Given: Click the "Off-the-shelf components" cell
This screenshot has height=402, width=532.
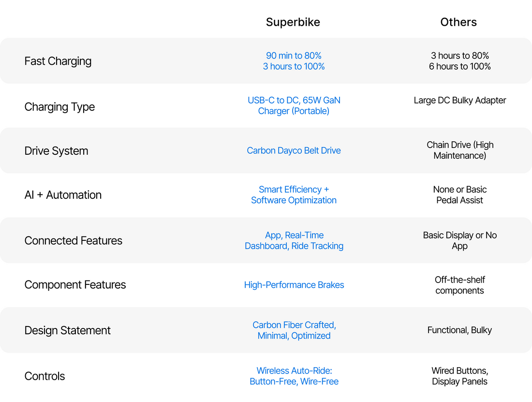Looking at the screenshot, I should [x=459, y=285].
